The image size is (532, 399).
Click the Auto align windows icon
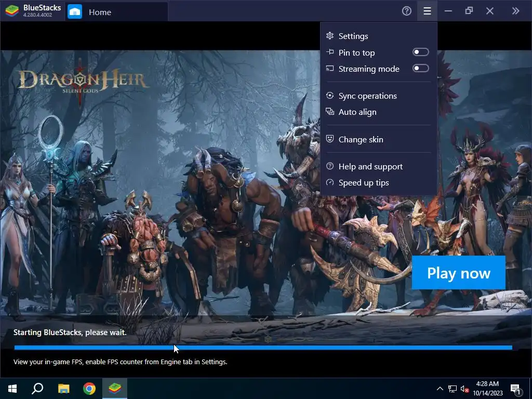(330, 111)
